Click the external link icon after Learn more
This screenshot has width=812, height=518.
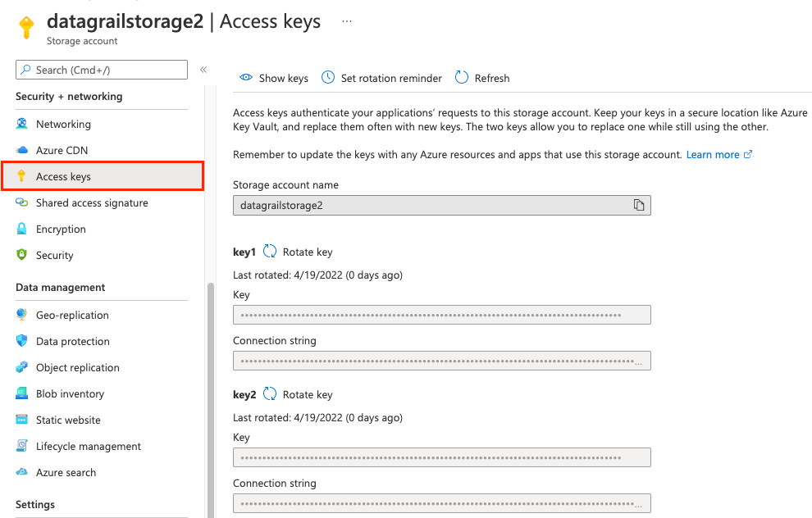[748, 154]
